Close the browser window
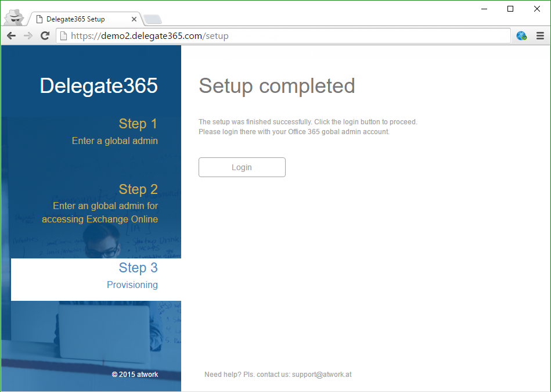Screen dimensions: 551x392 pyautogui.click(x=537, y=9)
